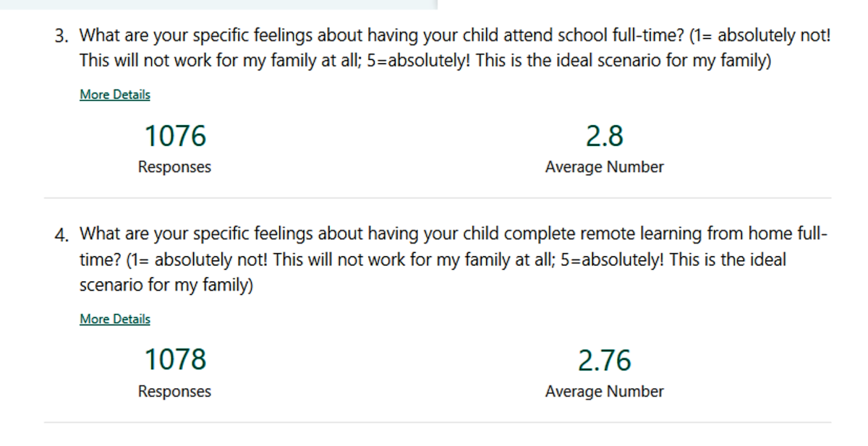Click the 1076 responses count
The width and height of the screenshot is (868, 446).
175,136
